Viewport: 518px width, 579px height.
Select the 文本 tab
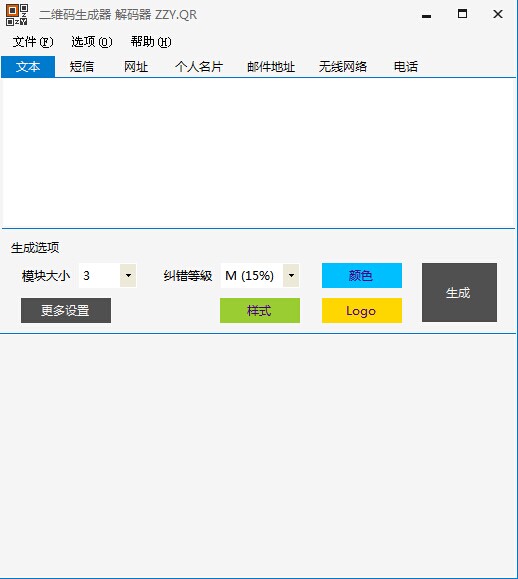coord(28,67)
